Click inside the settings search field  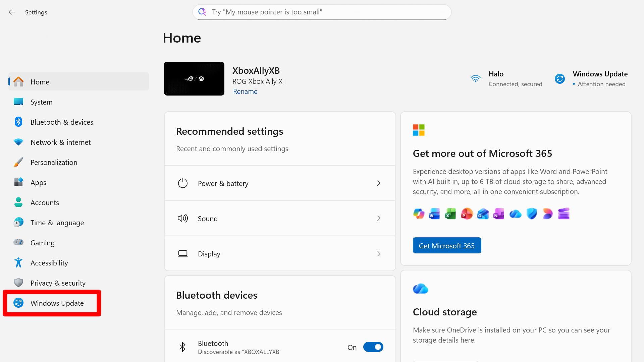click(321, 12)
